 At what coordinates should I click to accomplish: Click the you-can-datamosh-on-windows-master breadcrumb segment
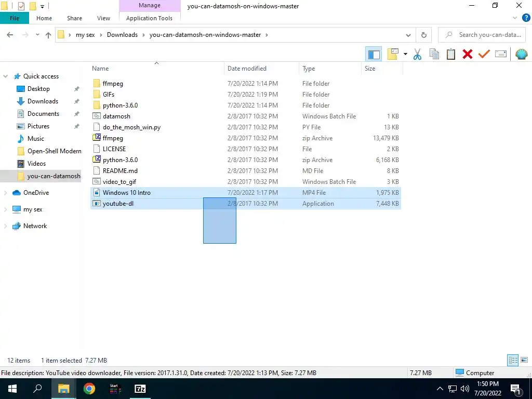(x=205, y=35)
